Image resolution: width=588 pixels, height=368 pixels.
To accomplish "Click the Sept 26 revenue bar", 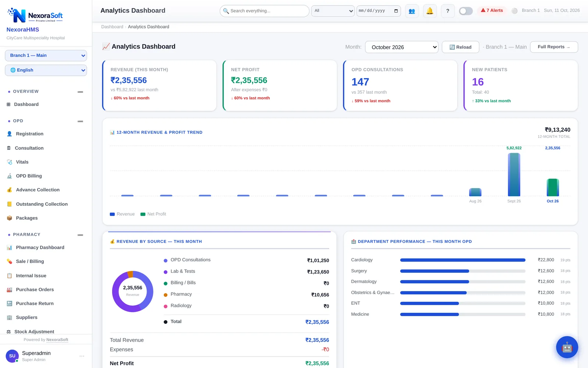I will click(x=514, y=174).
